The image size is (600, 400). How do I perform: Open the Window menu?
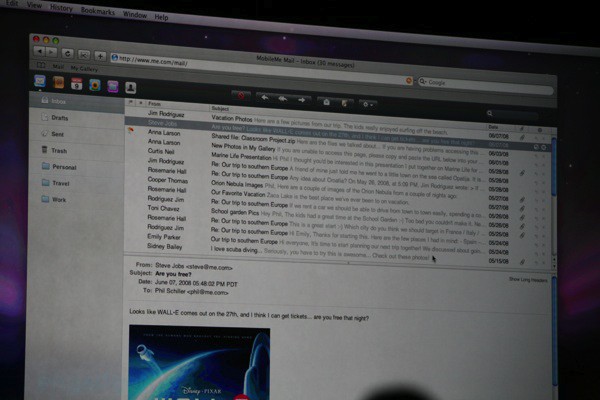[135, 15]
